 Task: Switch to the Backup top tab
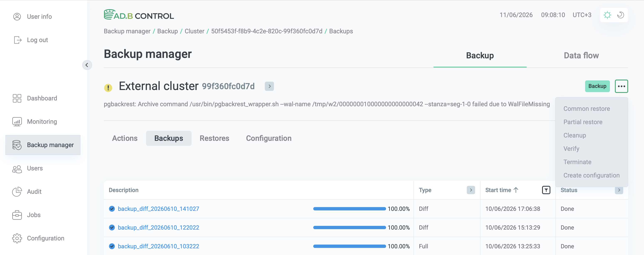click(480, 55)
